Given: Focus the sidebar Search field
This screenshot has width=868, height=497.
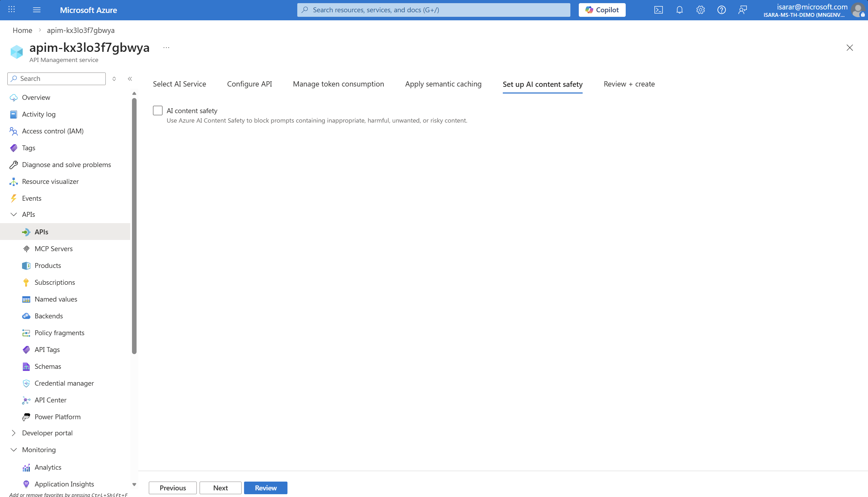Looking at the screenshot, I should pos(56,79).
